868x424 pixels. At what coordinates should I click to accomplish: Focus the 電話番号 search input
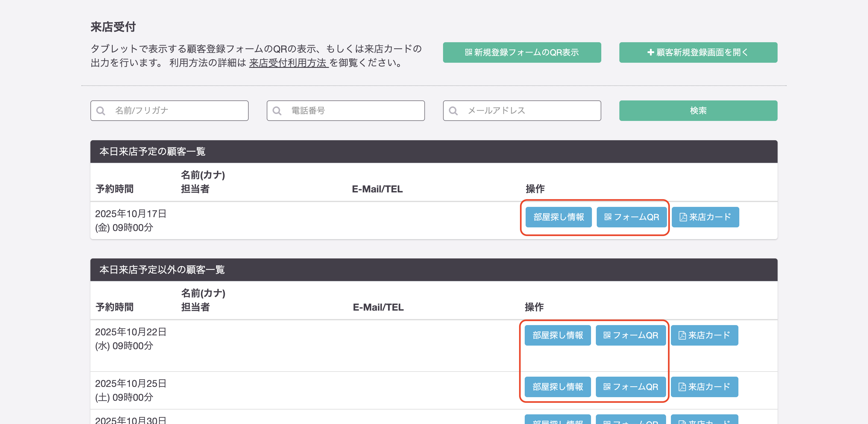346,111
